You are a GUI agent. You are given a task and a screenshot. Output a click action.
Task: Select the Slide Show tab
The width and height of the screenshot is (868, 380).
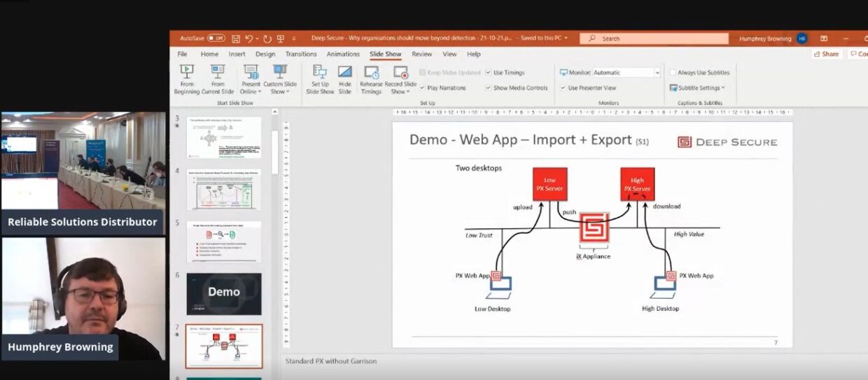pyautogui.click(x=386, y=54)
